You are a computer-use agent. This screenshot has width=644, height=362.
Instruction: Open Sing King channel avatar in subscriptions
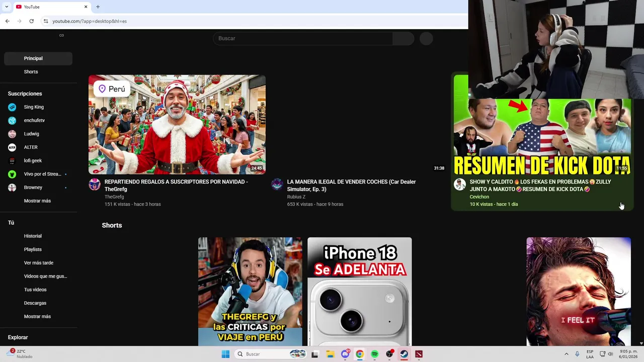[12, 107]
